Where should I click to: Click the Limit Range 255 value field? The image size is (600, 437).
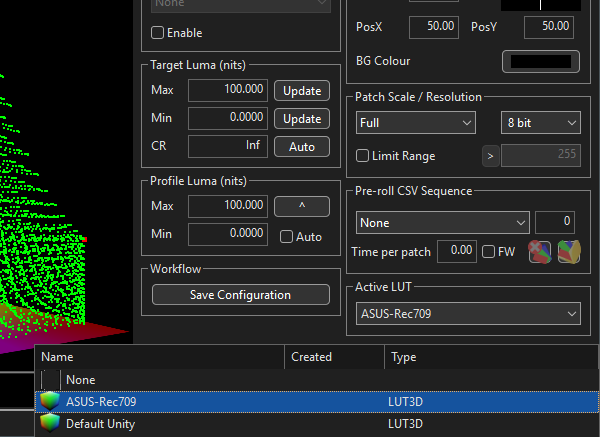point(541,155)
